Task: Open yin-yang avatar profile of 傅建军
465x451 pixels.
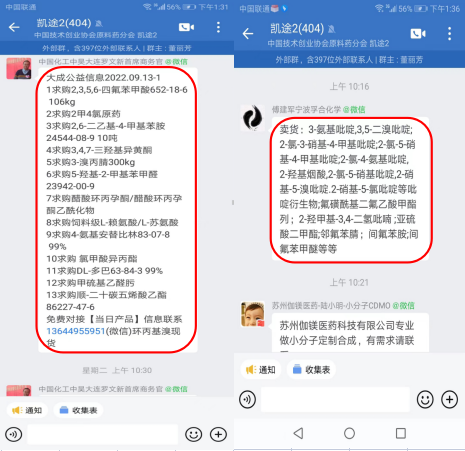Action: point(252,117)
